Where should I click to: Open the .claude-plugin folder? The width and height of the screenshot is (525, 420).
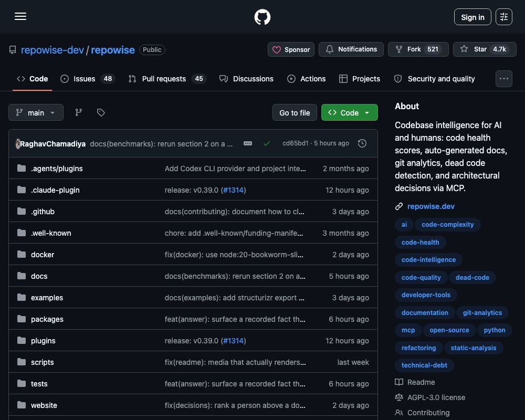pyautogui.click(x=55, y=190)
